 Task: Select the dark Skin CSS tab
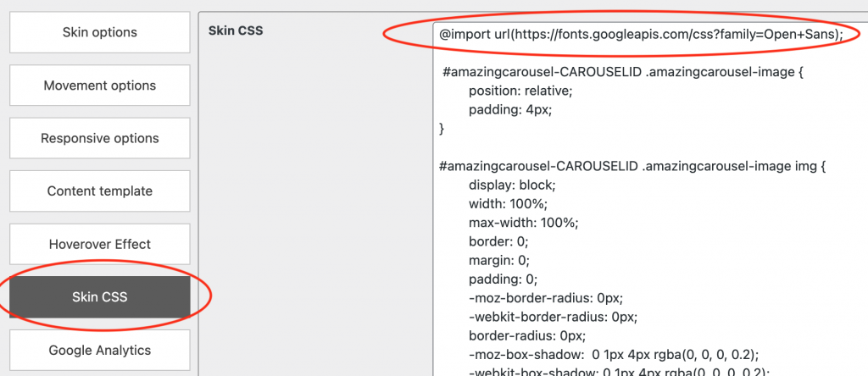(99, 297)
